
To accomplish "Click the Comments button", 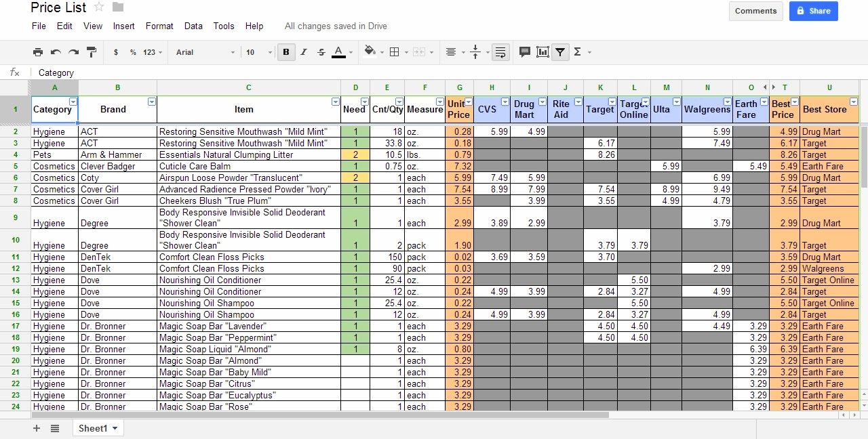I will 755,11.
